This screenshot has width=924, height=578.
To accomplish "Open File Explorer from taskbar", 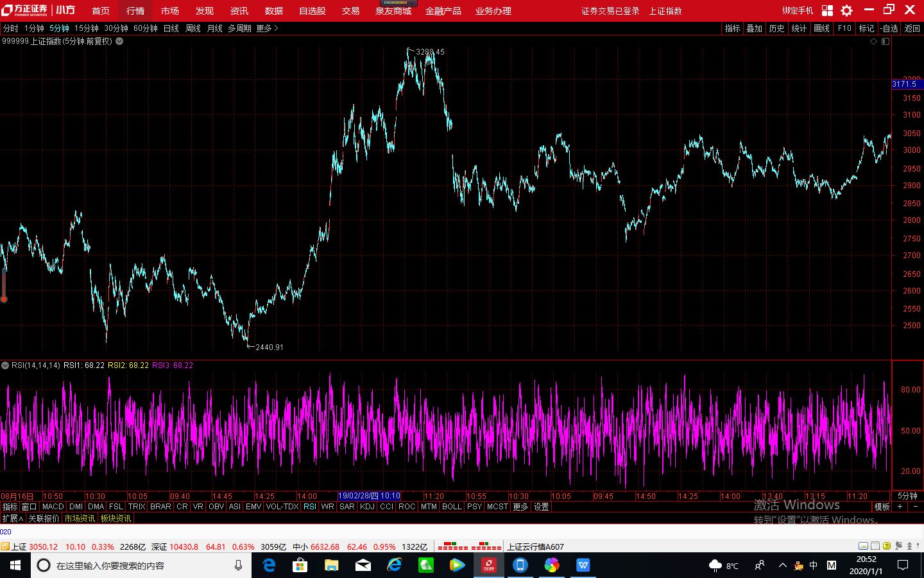I will pos(331,565).
